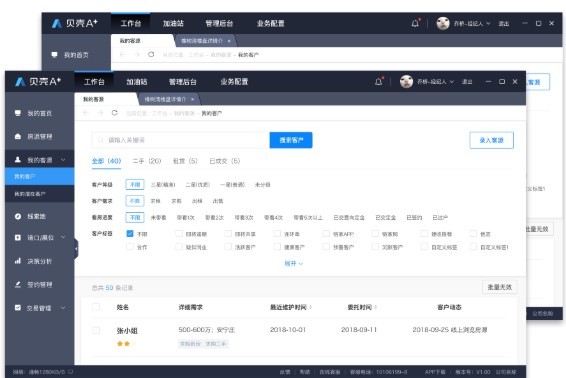
Task: Click the network status icon in footer
Action: (70, 372)
